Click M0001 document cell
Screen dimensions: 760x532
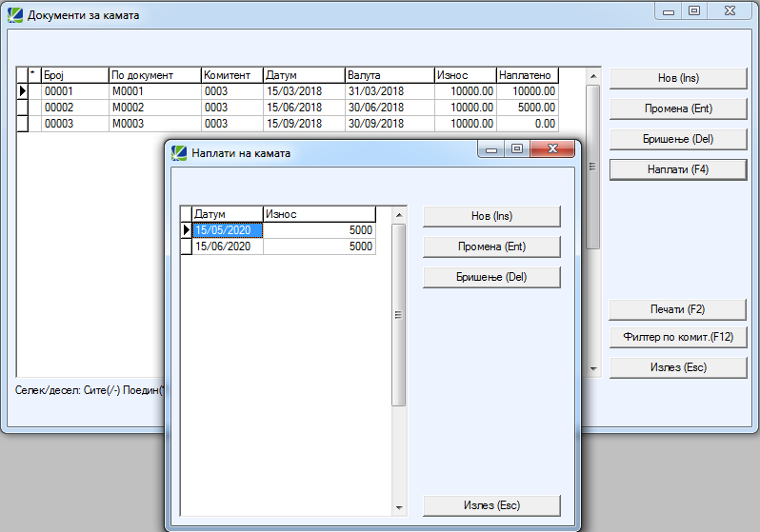(x=154, y=91)
